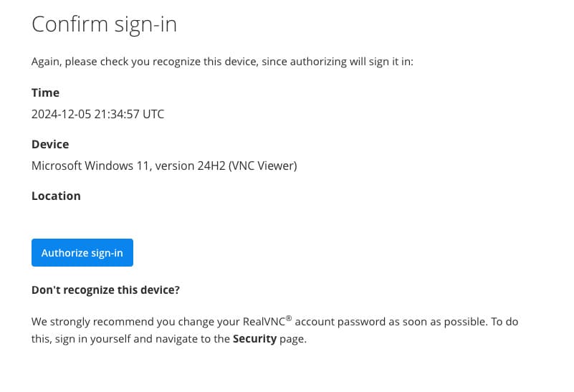The image size is (574, 392).
Task: Click the Confirm sign-in page heading
Action: pos(104,24)
